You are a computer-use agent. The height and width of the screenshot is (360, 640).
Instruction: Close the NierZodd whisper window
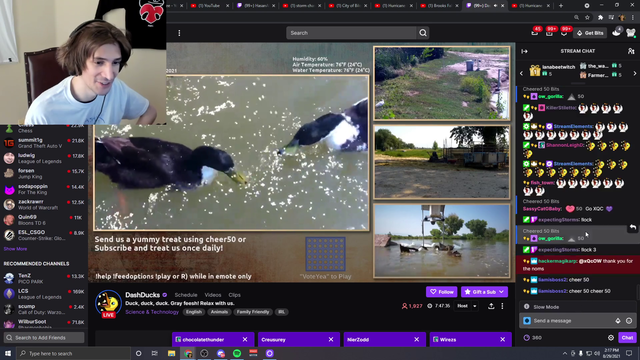(416, 340)
